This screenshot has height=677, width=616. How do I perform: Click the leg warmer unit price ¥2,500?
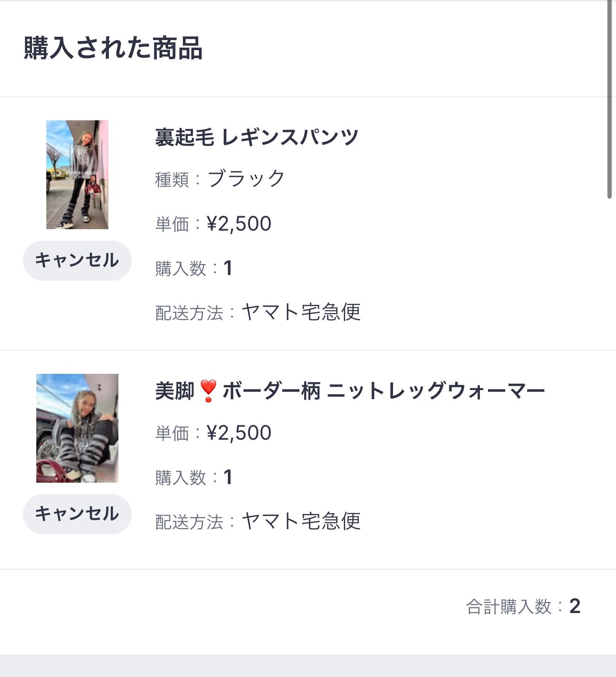[x=239, y=433]
